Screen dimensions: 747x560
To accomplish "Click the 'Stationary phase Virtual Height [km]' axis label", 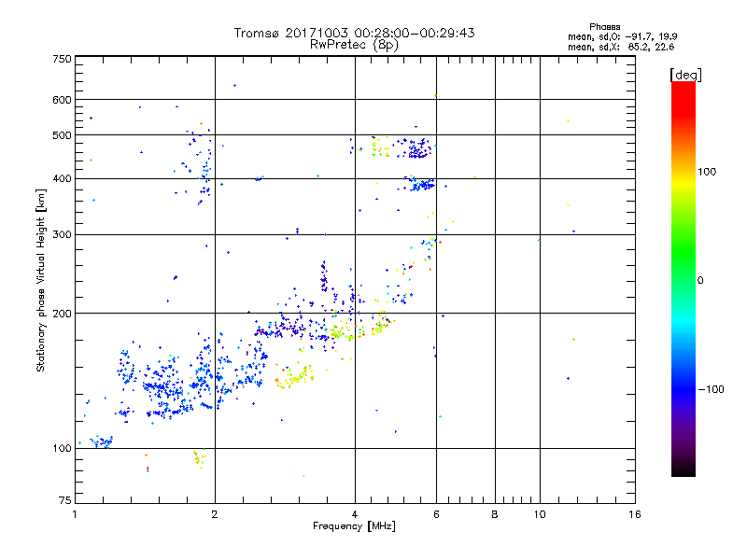I will (x=41, y=281).
